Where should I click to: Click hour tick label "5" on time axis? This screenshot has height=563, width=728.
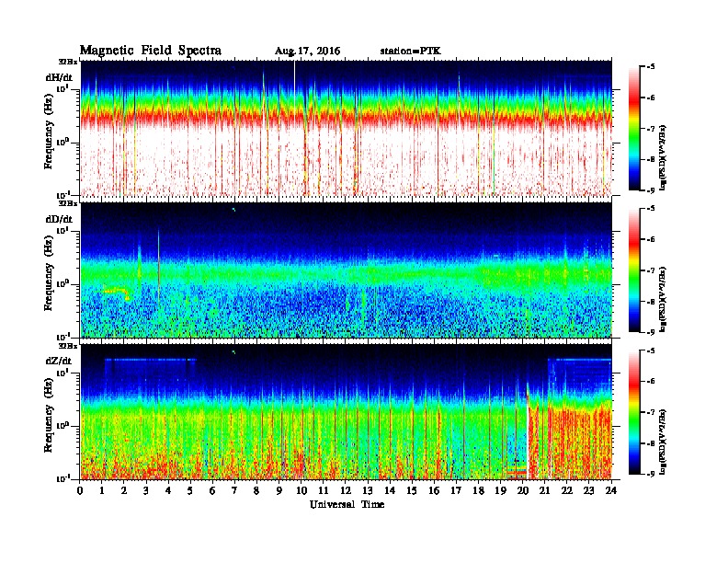190,490
